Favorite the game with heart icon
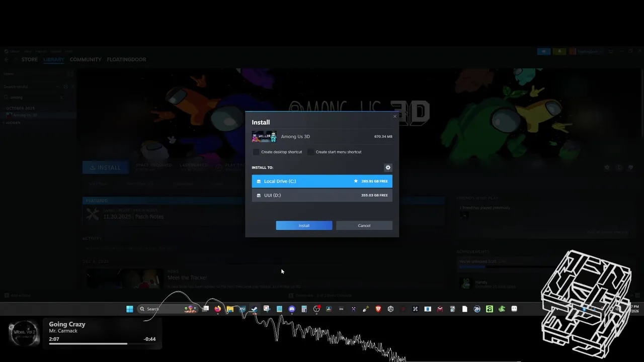Image resolution: width=644 pixels, height=362 pixels. 630,167
